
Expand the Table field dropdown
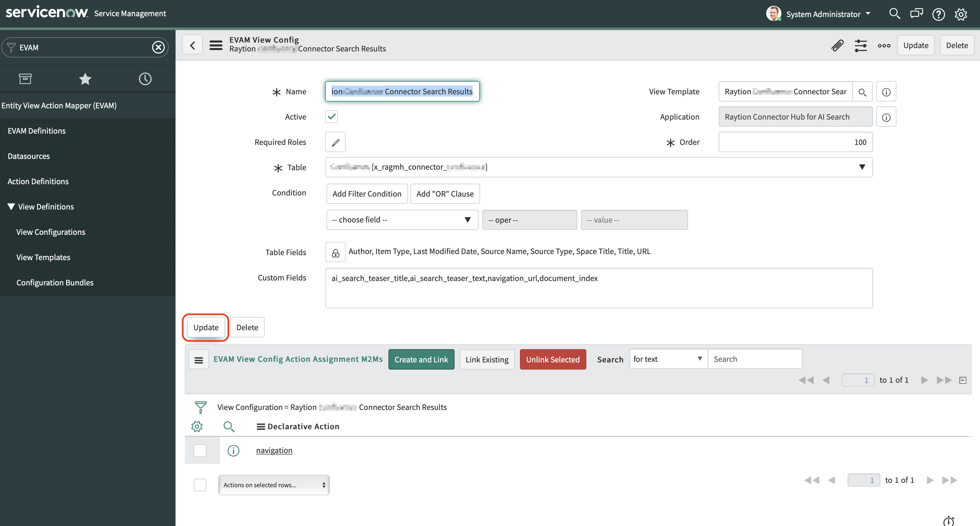pyautogui.click(x=862, y=167)
